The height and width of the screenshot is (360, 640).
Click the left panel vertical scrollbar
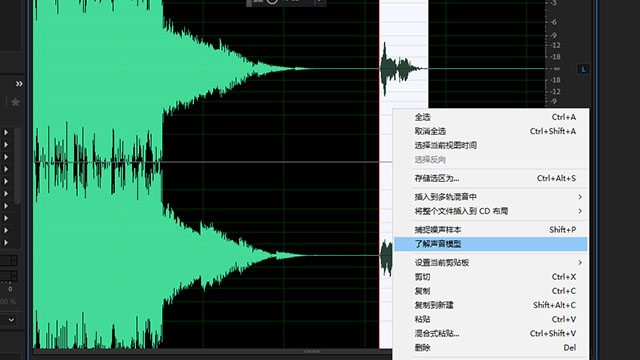pos(17,166)
